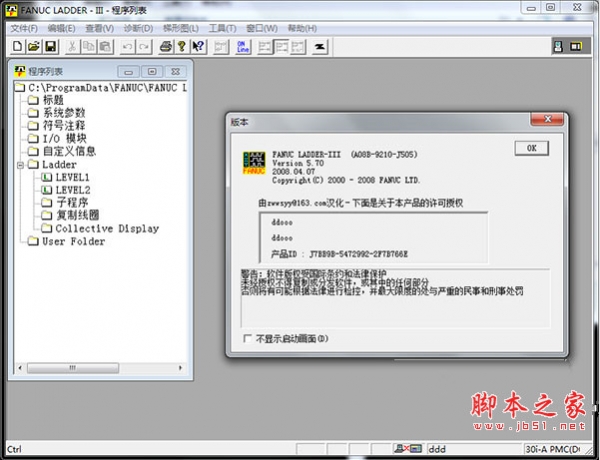The width and height of the screenshot is (600, 460).
Task: Open the 文件(F) menu
Action: (x=24, y=28)
